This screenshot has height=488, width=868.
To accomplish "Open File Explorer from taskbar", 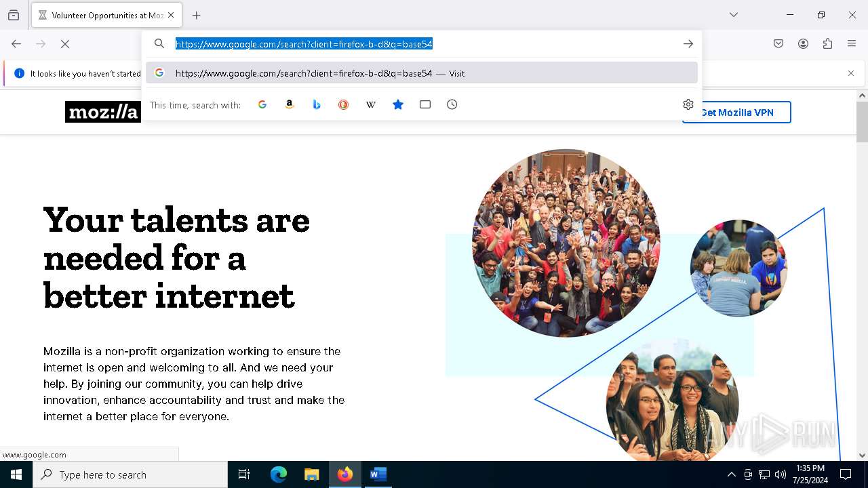I will 311,474.
